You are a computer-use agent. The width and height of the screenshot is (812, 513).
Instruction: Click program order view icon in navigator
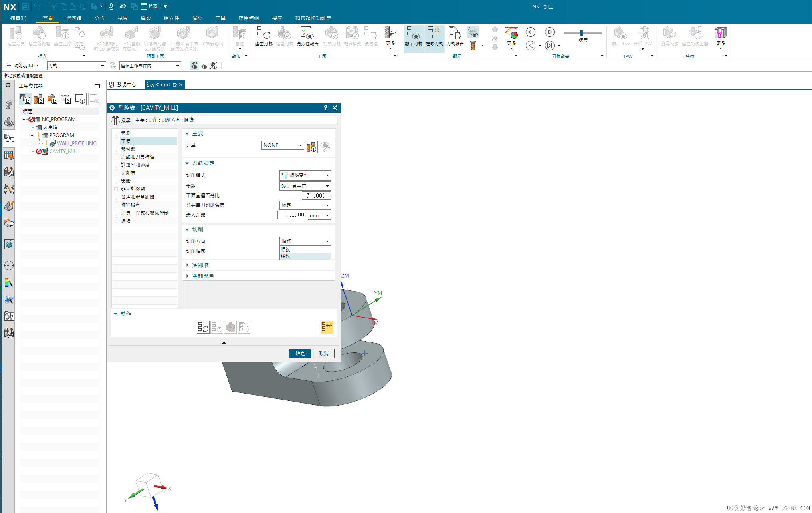25,99
